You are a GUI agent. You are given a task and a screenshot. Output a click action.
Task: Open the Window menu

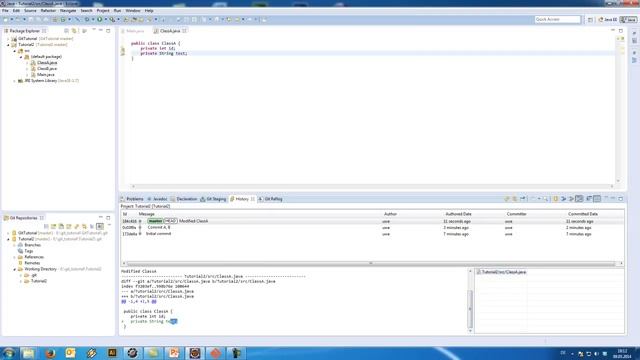(133, 11)
